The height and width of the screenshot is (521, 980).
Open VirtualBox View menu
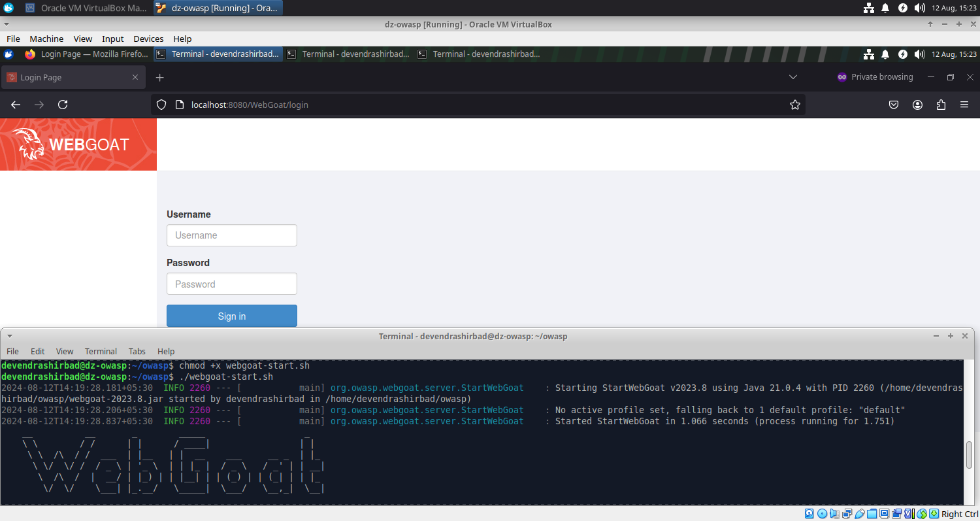83,39
